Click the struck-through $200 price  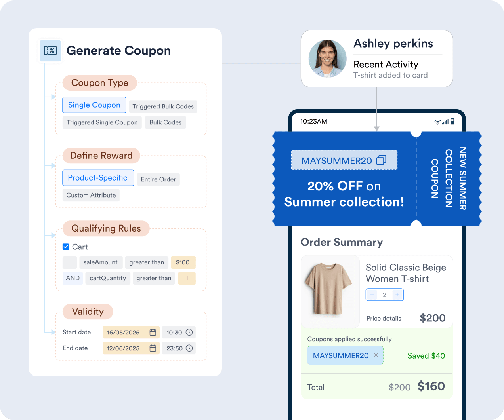399,387
